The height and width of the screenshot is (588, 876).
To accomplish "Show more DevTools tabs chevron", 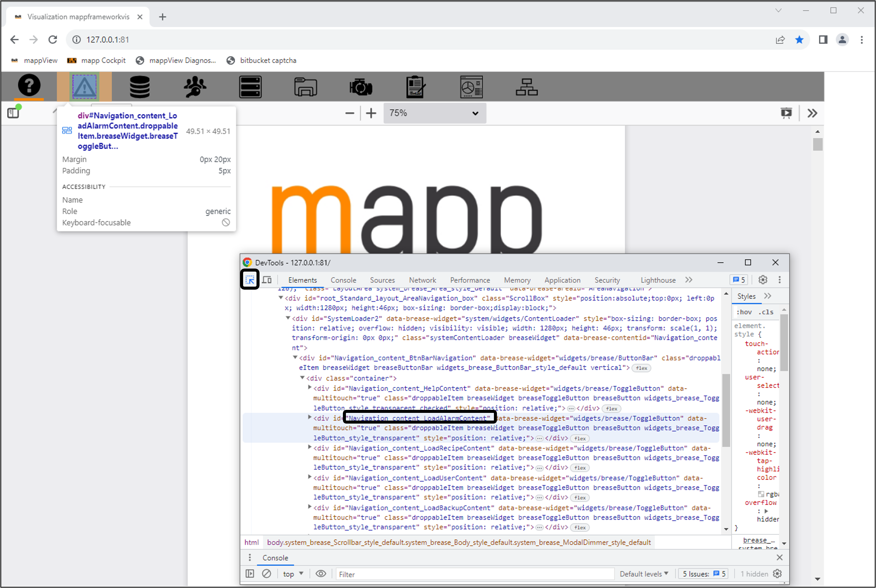I will click(688, 280).
